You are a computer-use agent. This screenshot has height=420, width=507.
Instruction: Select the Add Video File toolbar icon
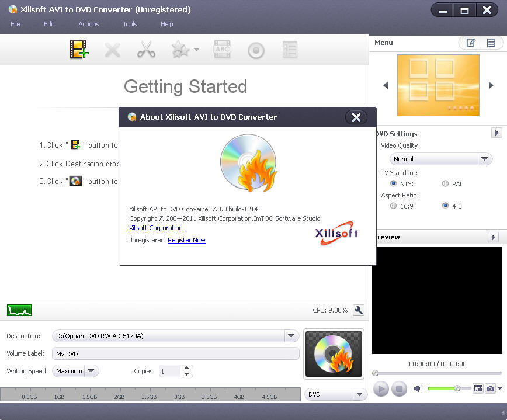click(x=78, y=50)
